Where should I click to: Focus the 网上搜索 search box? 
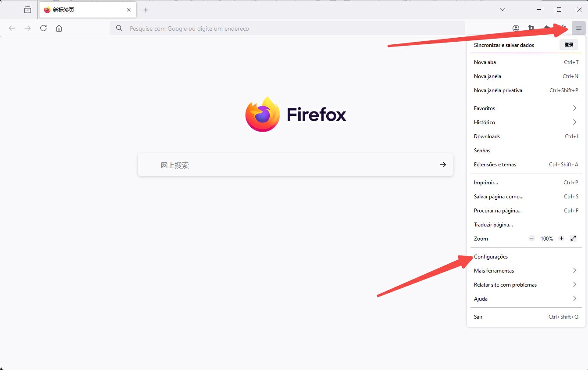tap(295, 165)
